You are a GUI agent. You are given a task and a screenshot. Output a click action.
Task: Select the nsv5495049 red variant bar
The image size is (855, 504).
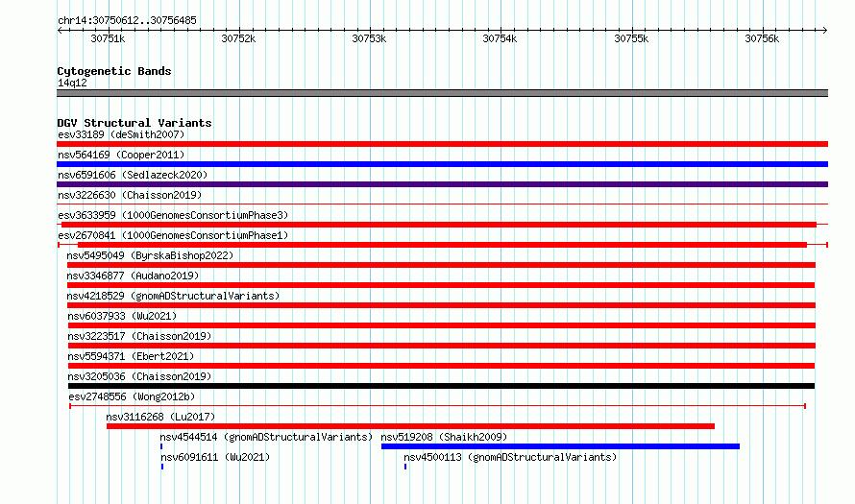(441, 265)
